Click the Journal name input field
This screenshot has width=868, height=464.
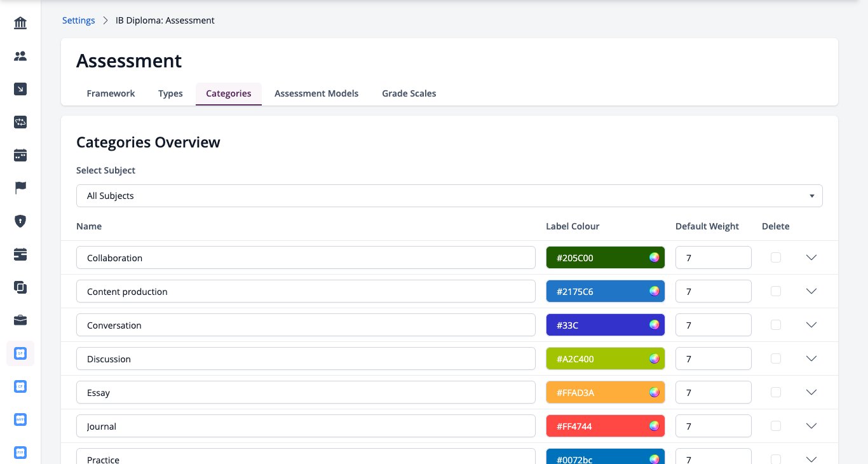point(306,426)
